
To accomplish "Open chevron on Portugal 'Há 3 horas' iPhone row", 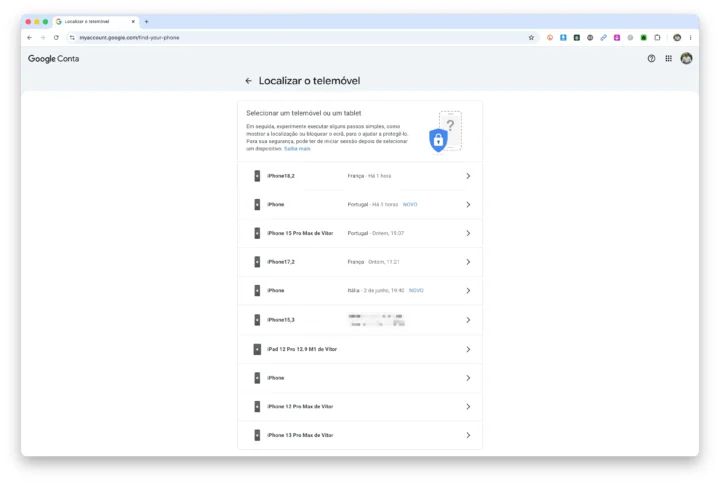I will coord(468,204).
